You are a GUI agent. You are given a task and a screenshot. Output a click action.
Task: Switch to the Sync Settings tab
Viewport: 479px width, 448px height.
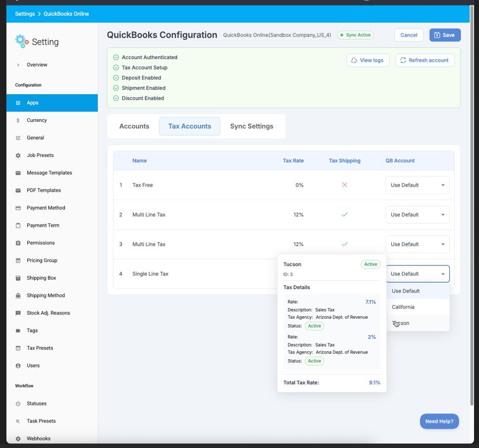pyautogui.click(x=251, y=126)
